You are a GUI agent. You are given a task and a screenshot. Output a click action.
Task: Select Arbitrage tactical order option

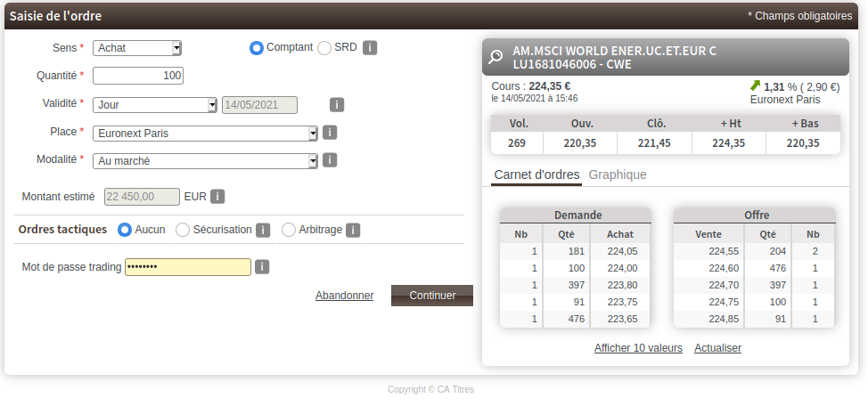pos(289,230)
